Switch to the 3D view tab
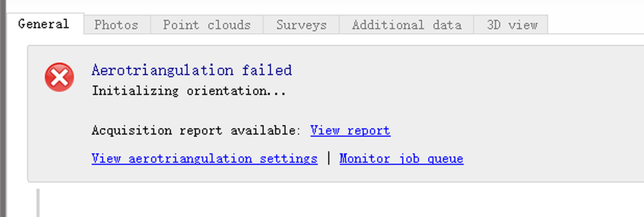The height and width of the screenshot is (217, 644). [512, 25]
